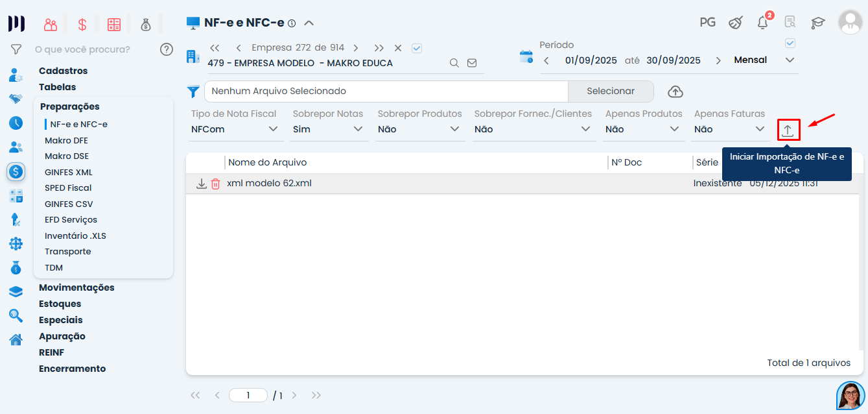Open Sobrepor Produtos dropdown

(x=420, y=129)
